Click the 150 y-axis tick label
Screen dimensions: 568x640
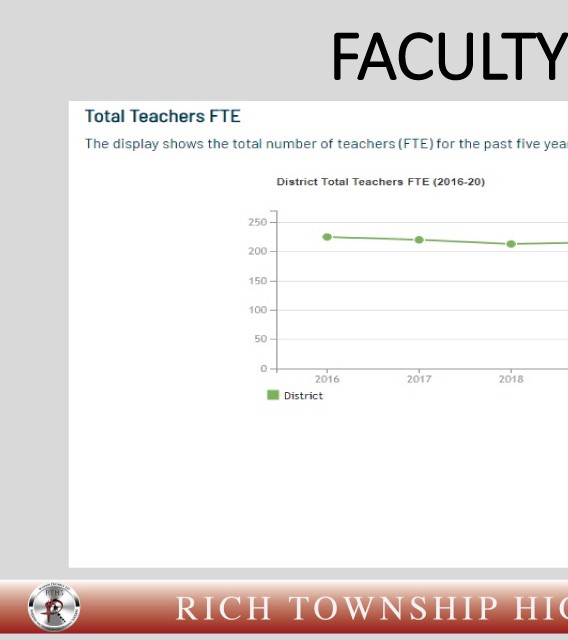click(257, 281)
